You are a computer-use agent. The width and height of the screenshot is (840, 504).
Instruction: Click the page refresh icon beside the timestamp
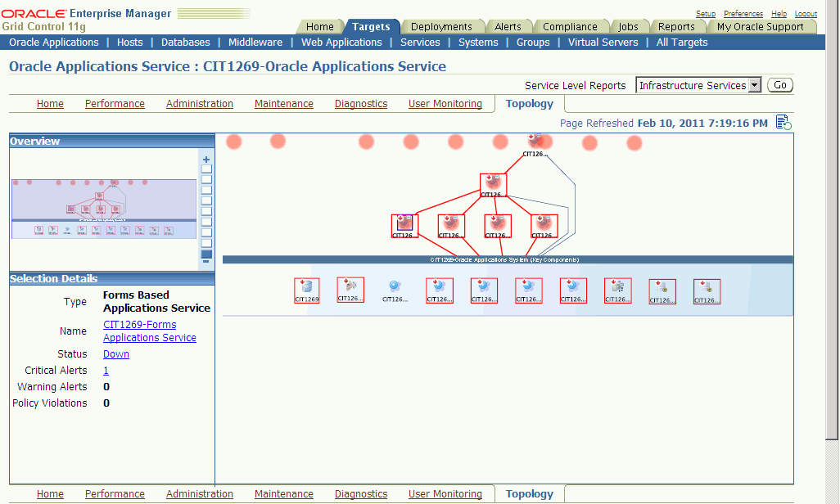[784, 122]
